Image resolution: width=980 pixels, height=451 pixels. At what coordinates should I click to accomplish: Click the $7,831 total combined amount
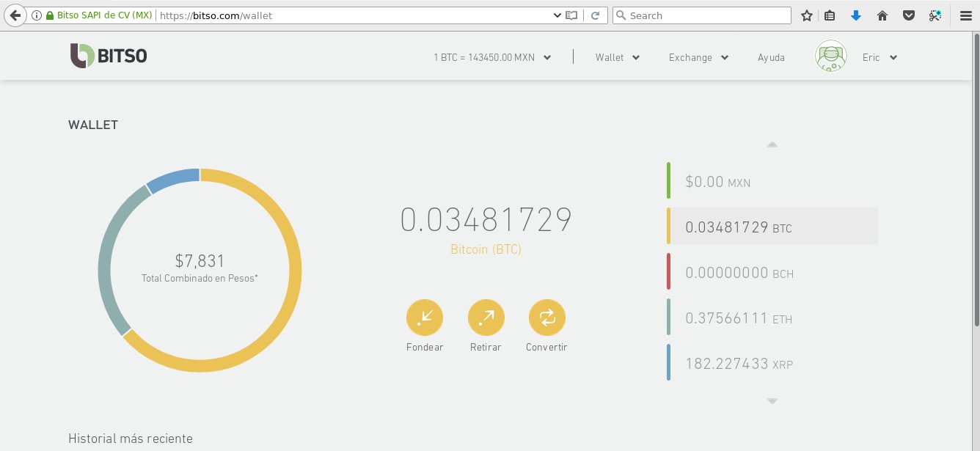[200, 260]
